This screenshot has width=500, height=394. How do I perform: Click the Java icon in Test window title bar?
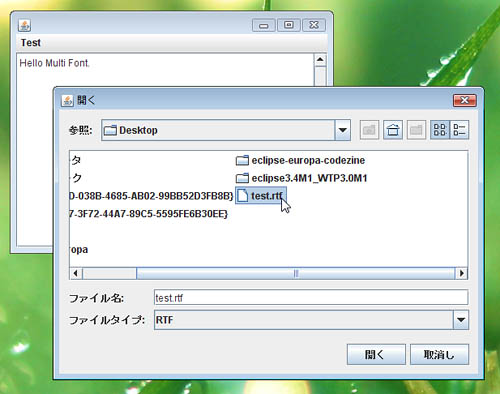(x=24, y=25)
